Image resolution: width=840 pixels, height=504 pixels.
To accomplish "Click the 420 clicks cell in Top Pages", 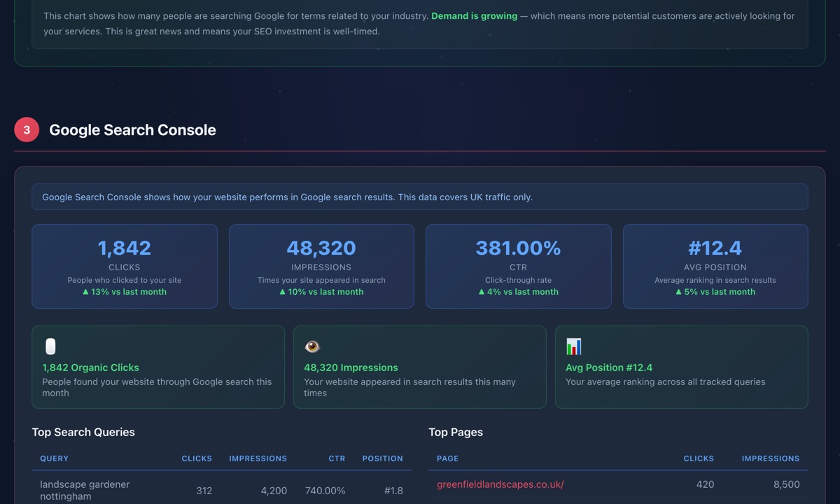I will tap(705, 484).
